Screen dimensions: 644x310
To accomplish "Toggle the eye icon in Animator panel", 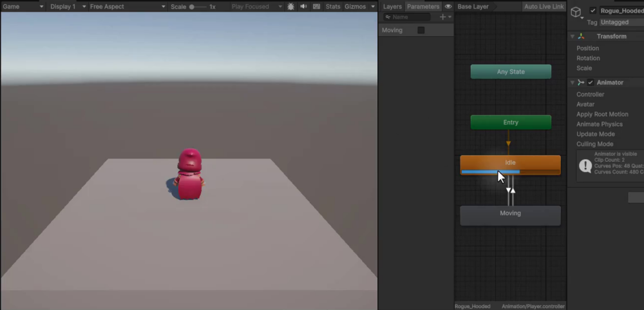I will click(448, 6).
